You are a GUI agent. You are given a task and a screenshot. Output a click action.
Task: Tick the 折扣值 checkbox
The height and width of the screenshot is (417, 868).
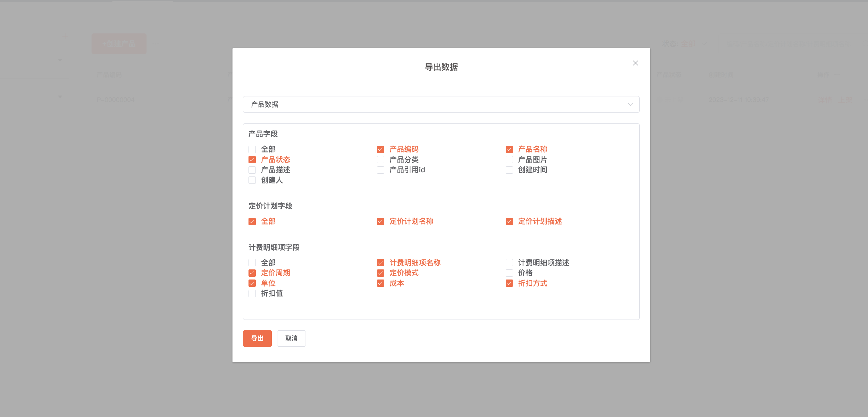(252, 293)
